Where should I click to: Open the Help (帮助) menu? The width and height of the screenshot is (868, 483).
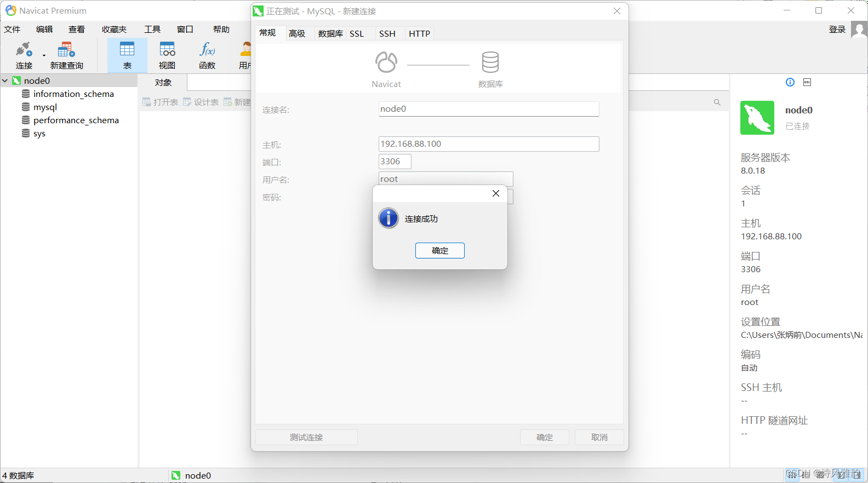point(221,30)
